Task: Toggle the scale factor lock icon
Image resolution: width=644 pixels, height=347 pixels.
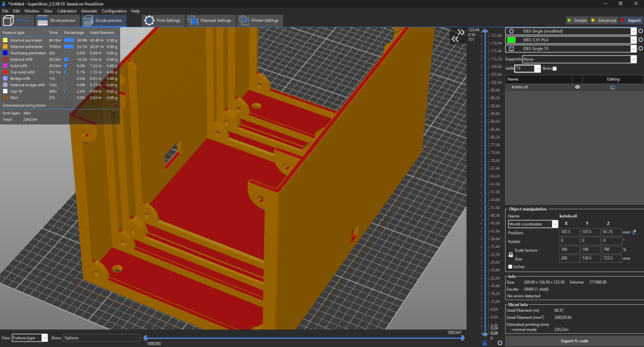Action: 511,255
